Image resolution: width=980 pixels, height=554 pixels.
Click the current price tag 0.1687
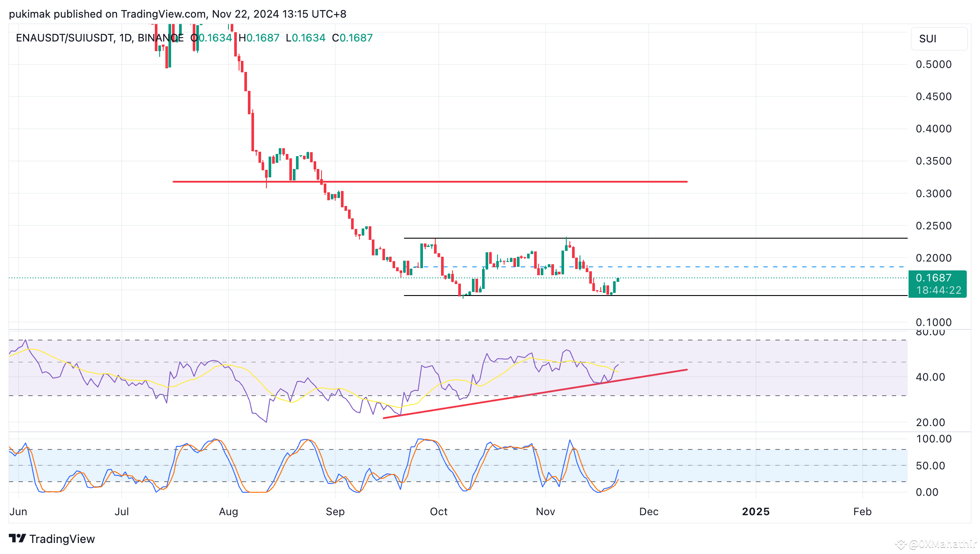point(934,278)
